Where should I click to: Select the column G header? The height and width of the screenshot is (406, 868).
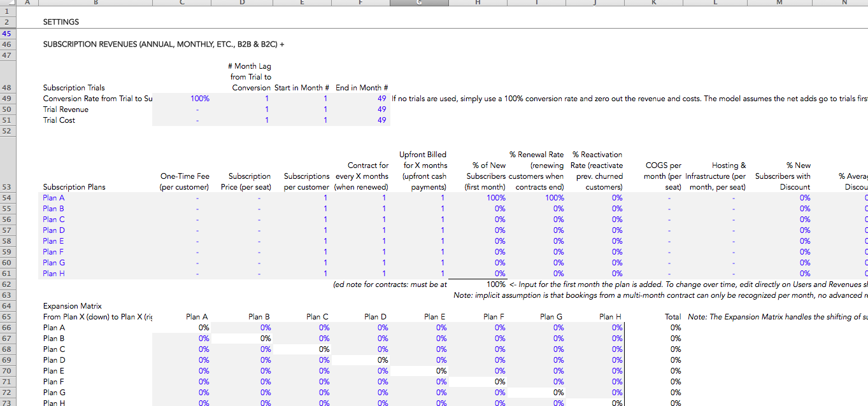419,3
